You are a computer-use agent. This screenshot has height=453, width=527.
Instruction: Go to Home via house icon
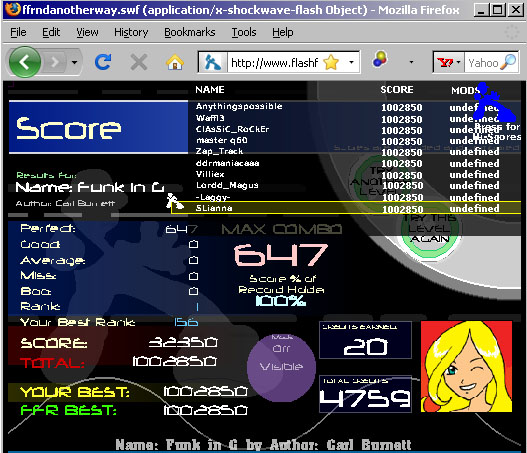(175, 62)
